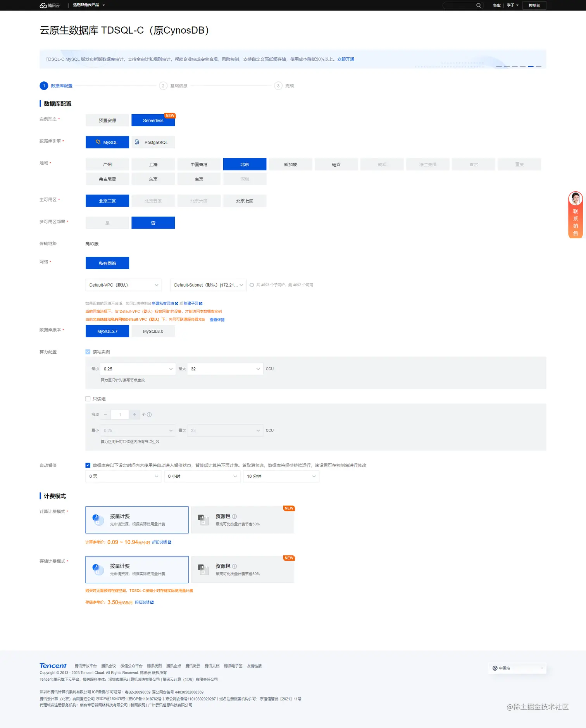The width and height of the screenshot is (586, 728).
Task: Open the Default-VPC dropdown
Action: [x=123, y=285]
